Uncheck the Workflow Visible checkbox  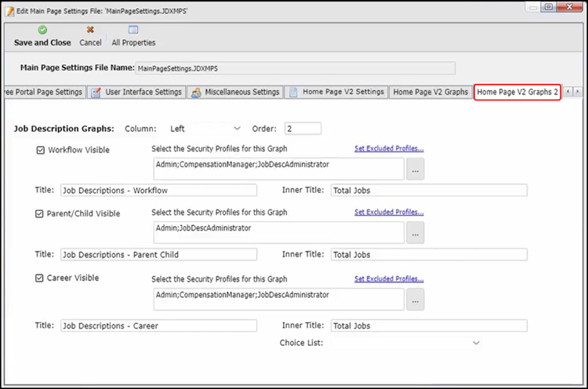click(x=41, y=150)
